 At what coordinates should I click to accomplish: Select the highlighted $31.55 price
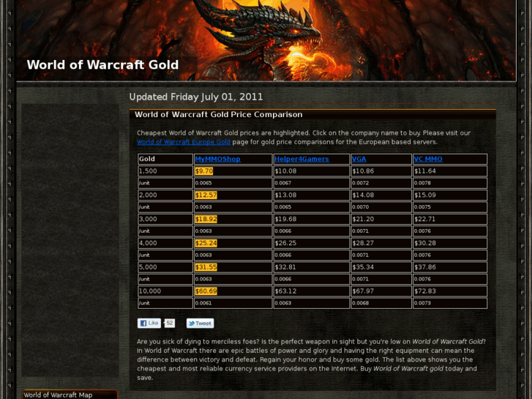pyautogui.click(x=206, y=267)
